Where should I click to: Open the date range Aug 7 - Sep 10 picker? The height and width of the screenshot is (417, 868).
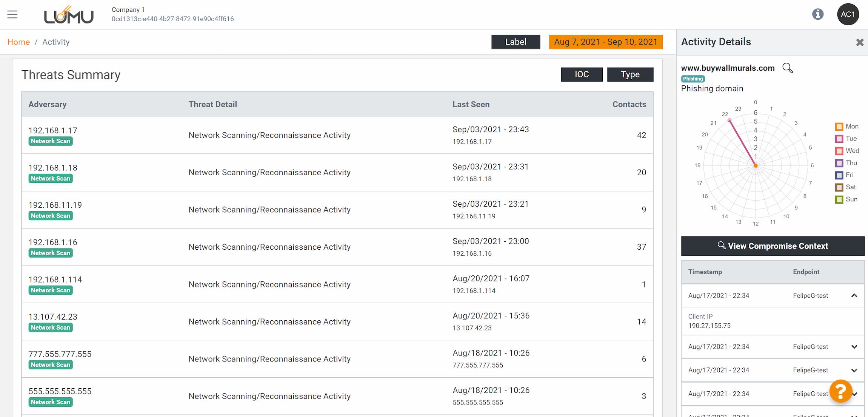[x=606, y=42]
